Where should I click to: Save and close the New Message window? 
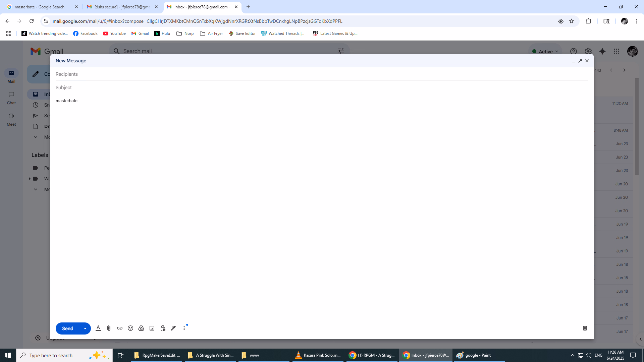tap(587, 61)
